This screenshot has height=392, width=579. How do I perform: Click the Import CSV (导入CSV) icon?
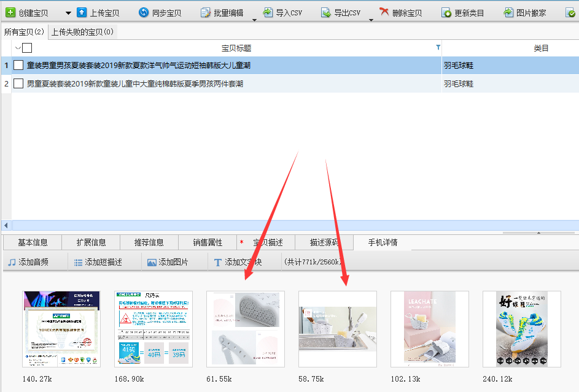pyautogui.click(x=268, y=12)
